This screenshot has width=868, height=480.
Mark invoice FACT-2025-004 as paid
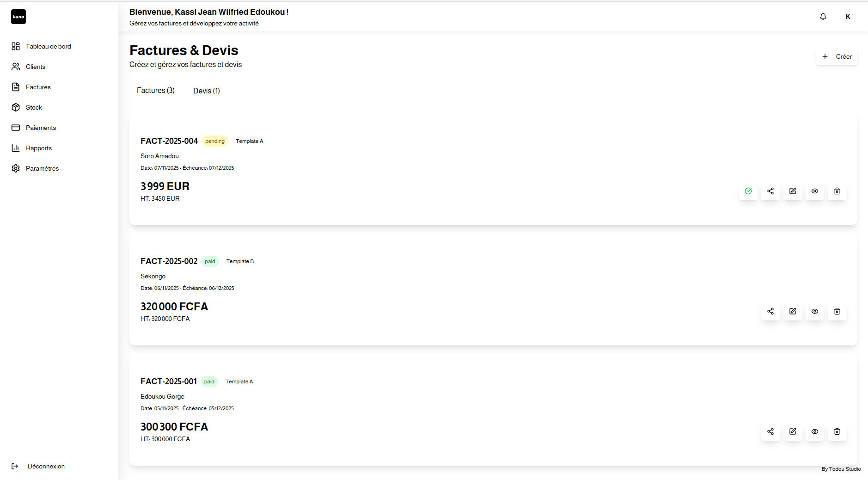pos(748,191)
